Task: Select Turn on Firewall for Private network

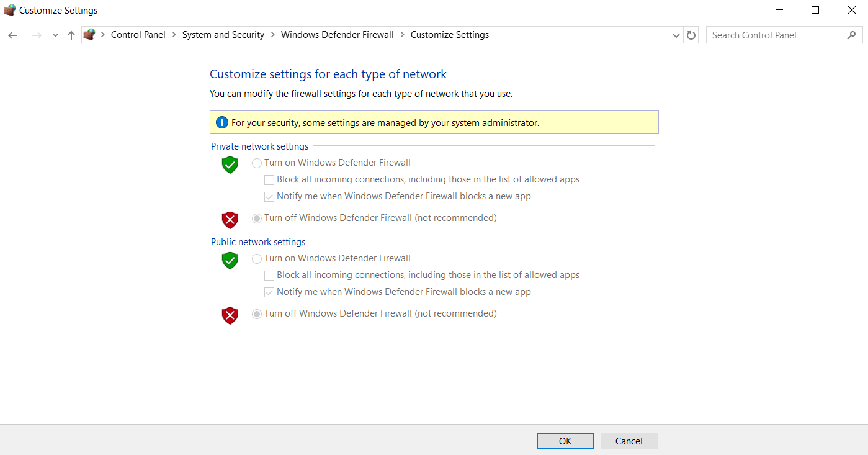Action: pyautogui.click(x=257, y=163)
